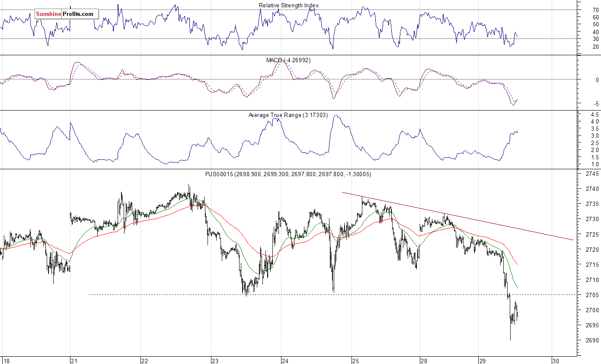Image resolution: width=601 pixels, height=364 pixels.
Task: Click the Average True Range (3.17303) label
Action: point(288,115)
